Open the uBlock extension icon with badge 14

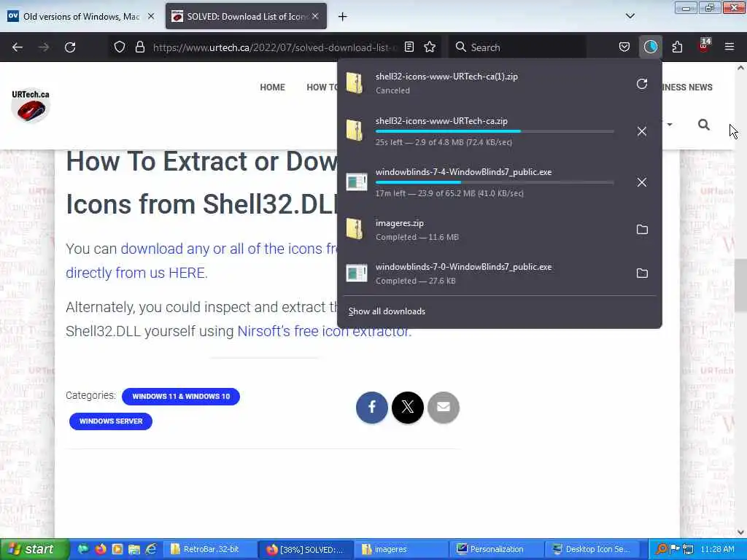(704, 46)
